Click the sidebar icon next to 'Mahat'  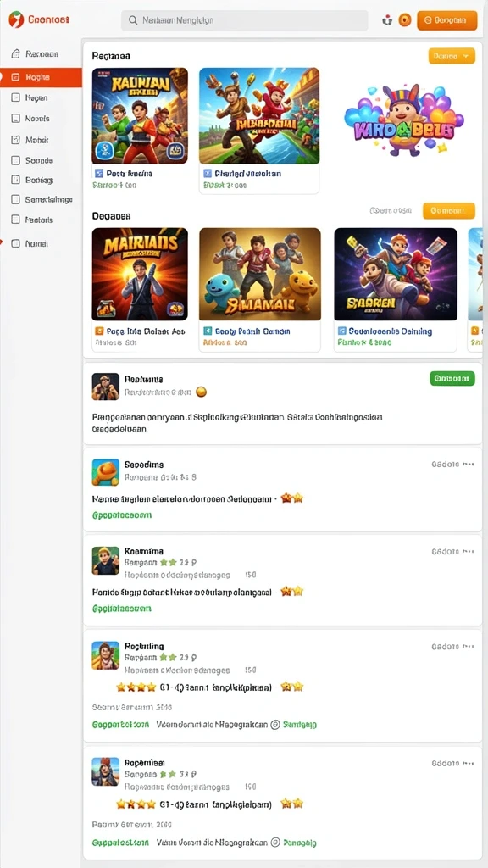pyautogui.click(x=15, y=140)
